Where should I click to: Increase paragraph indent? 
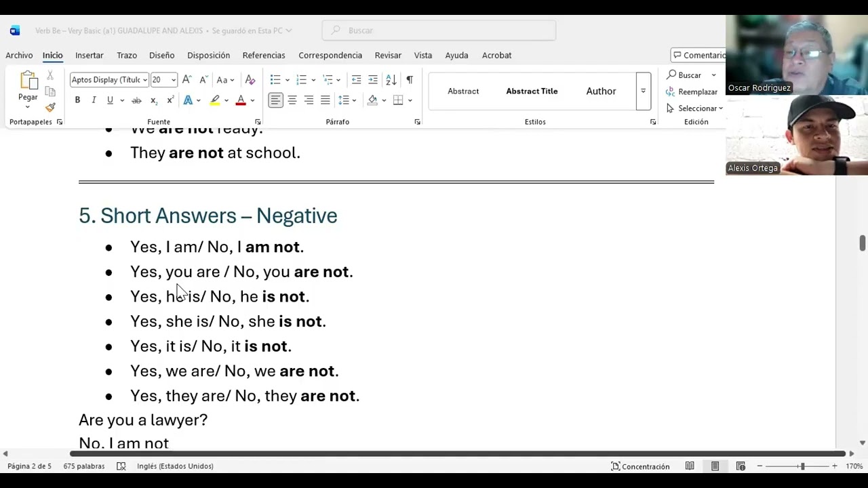(x=373, y=80)
